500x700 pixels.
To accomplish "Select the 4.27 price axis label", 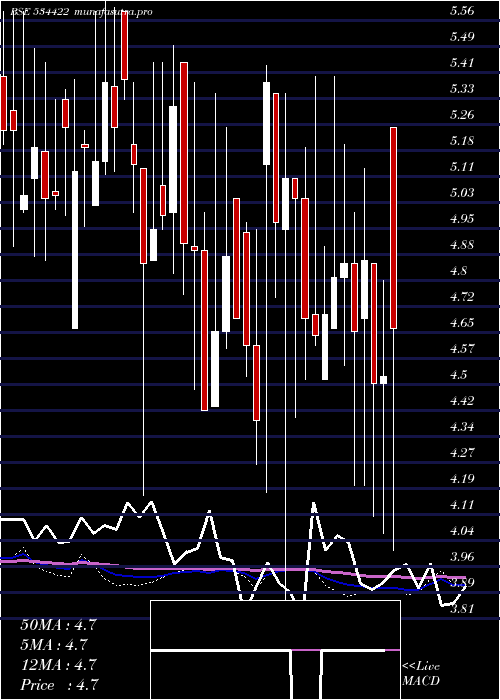I will coord(462,453).
